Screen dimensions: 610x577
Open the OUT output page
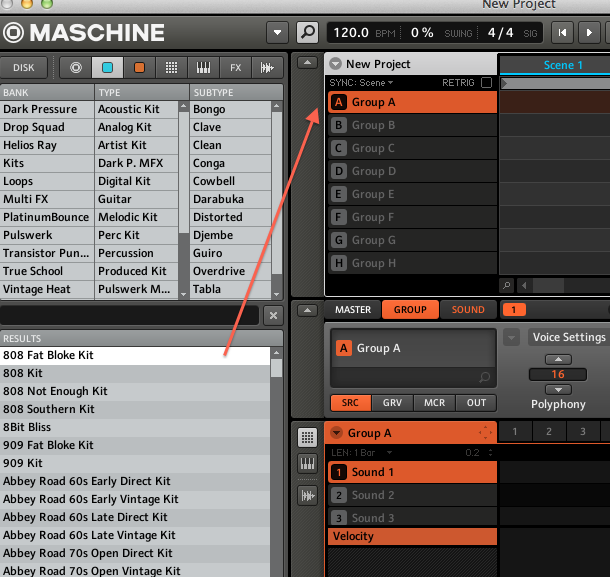click(476, 403)
